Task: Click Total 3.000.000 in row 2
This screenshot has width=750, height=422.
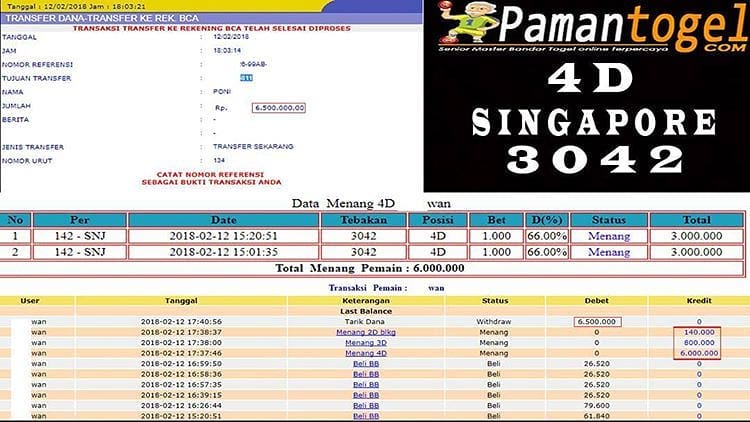Action: pos(696,252)
